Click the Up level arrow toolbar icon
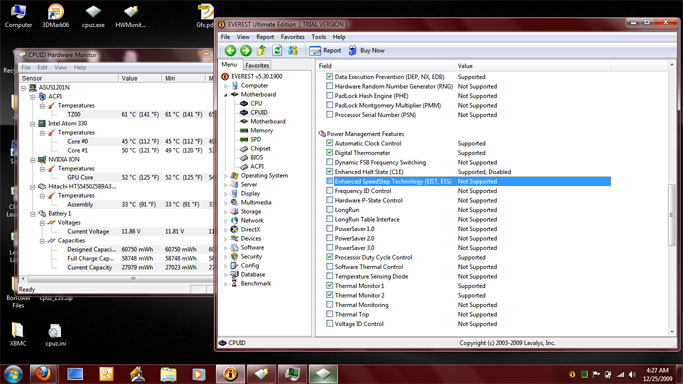The width and height of the screenshot is (683, 384). click(261, 51)
